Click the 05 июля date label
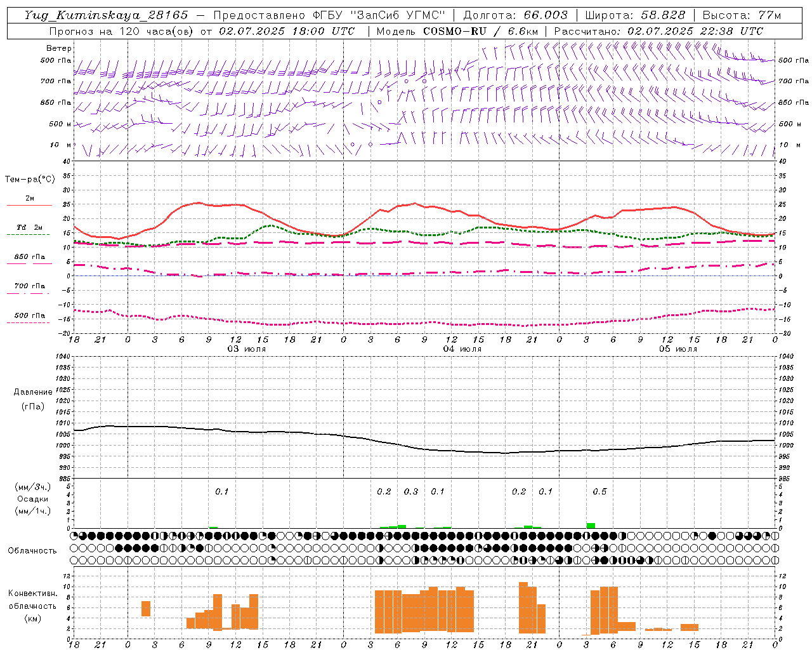 coord(678,349)
